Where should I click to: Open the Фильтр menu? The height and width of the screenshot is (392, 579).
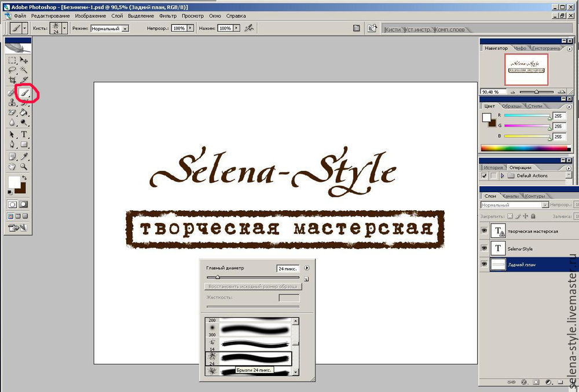(x=167, y=16)
